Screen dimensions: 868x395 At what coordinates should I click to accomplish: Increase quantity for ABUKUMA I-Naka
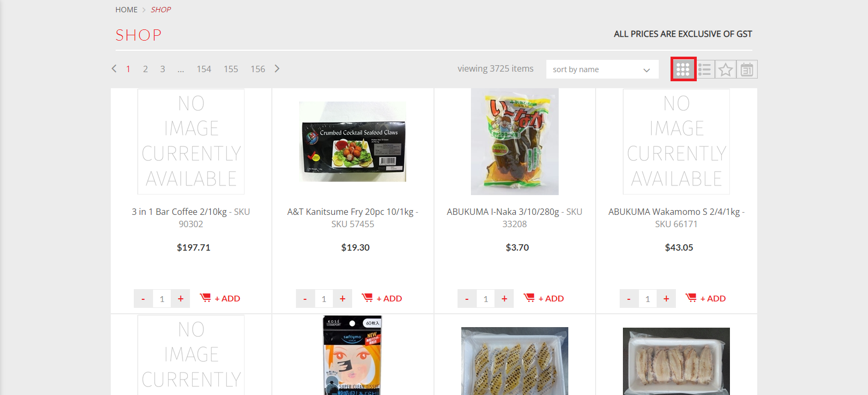click(x=505, y=299)
